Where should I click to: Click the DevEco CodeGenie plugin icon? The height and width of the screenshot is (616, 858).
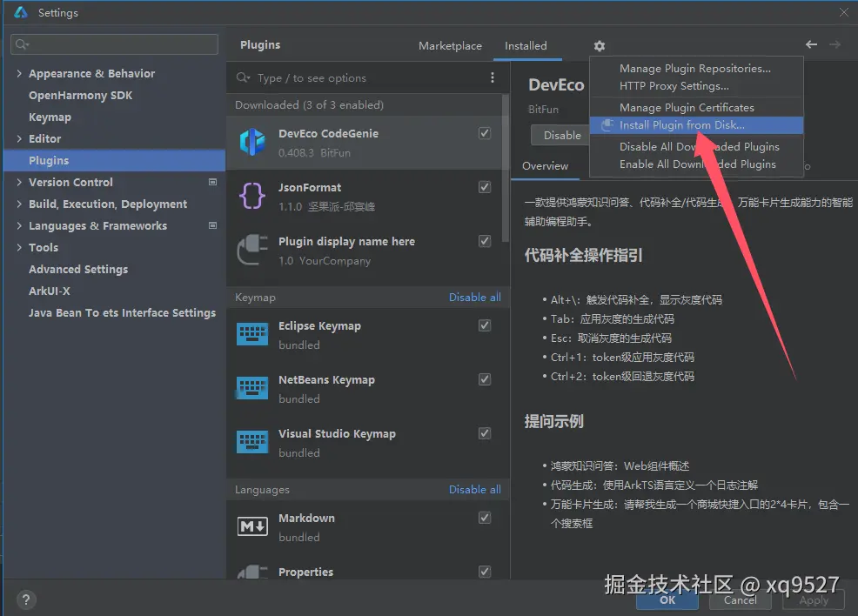coord(252,142)
